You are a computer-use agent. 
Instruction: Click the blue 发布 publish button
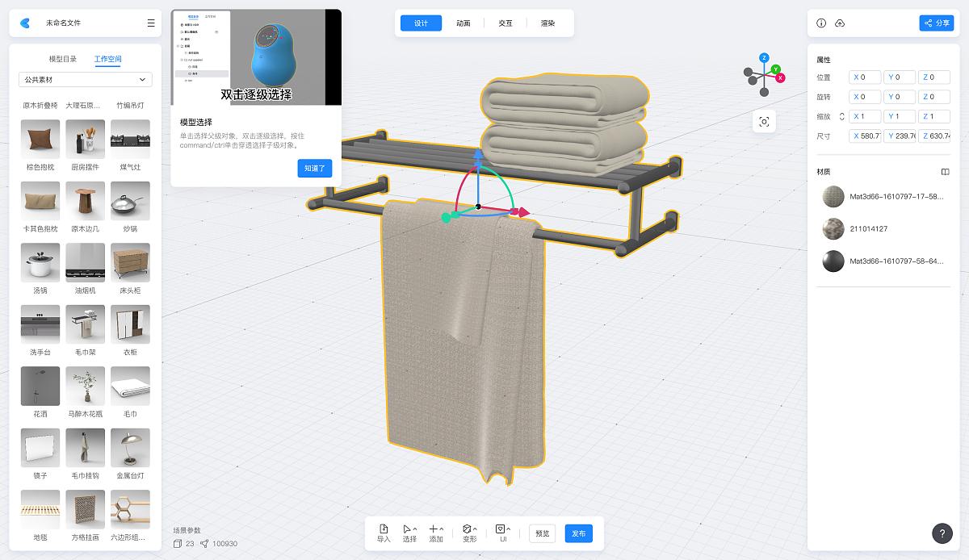[x=579, y=533]
